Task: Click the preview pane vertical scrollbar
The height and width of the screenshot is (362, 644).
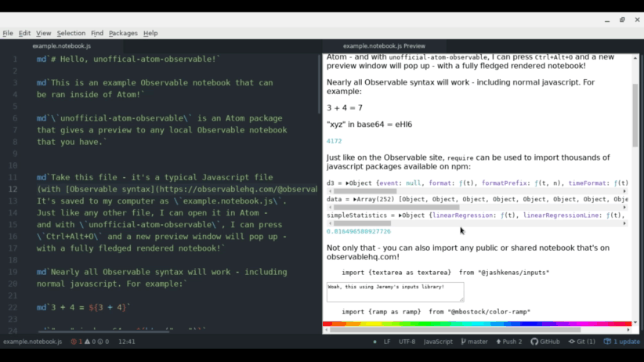Action: pos(635,115)
